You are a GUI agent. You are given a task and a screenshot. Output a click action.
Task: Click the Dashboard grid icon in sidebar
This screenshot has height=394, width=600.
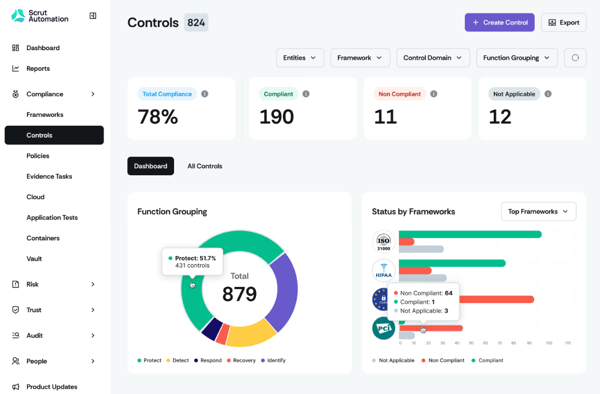[15, 48]
